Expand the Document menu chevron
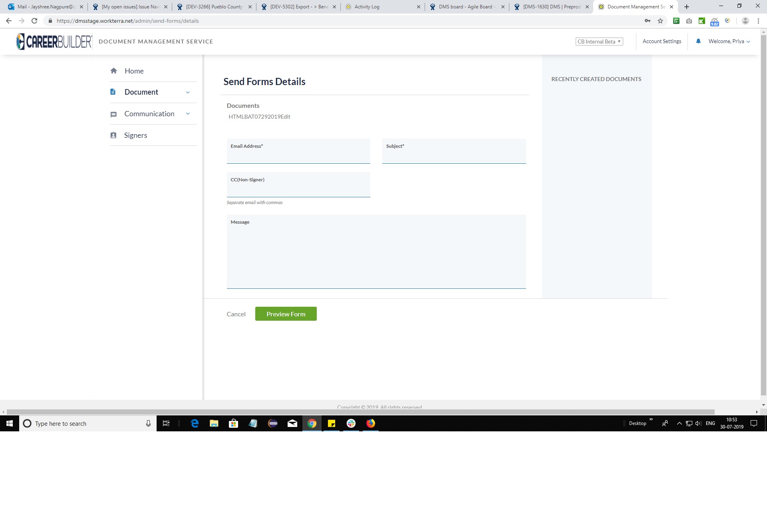Screen dimensions: 767x532 (x=188, y=92)
